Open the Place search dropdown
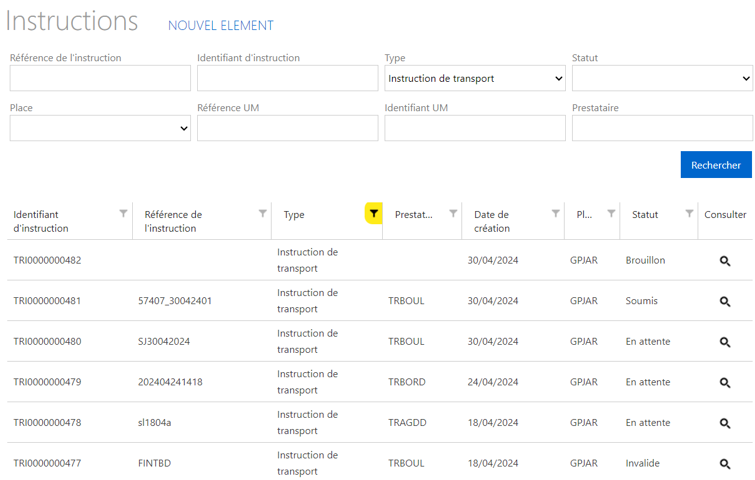Image resolution: width=755 pixels, height=480 pixels. click(x=100, y=128)
